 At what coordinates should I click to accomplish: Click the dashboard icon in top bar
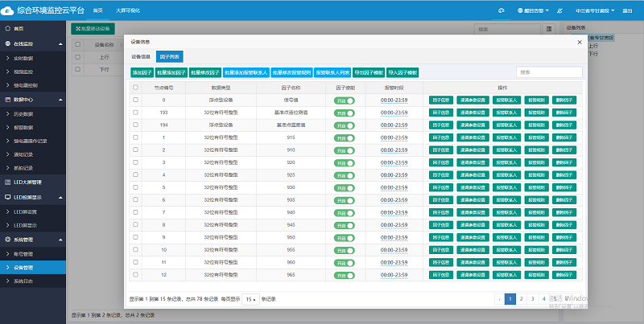click(x=500, y=10)
